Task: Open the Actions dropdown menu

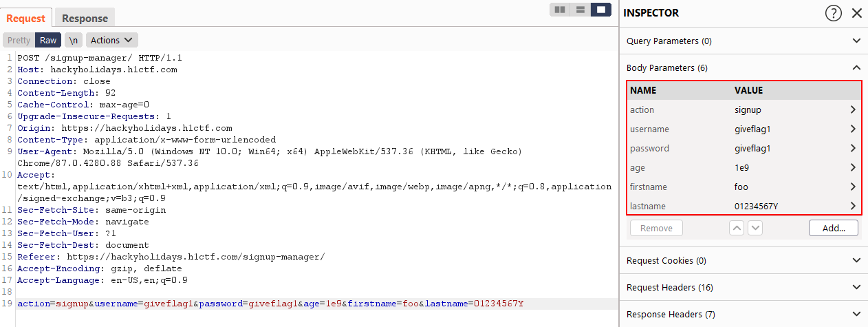Action: [x=112, y=41]
